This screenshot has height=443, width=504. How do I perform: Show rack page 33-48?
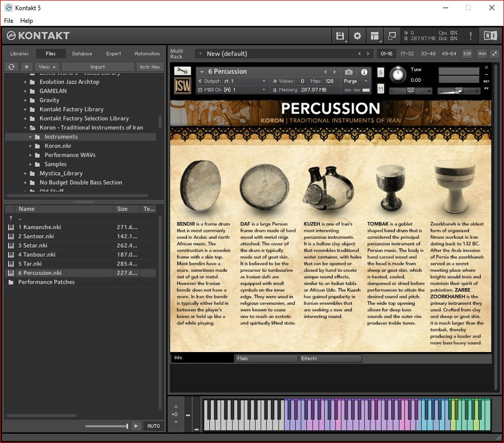tap(428, 54)
